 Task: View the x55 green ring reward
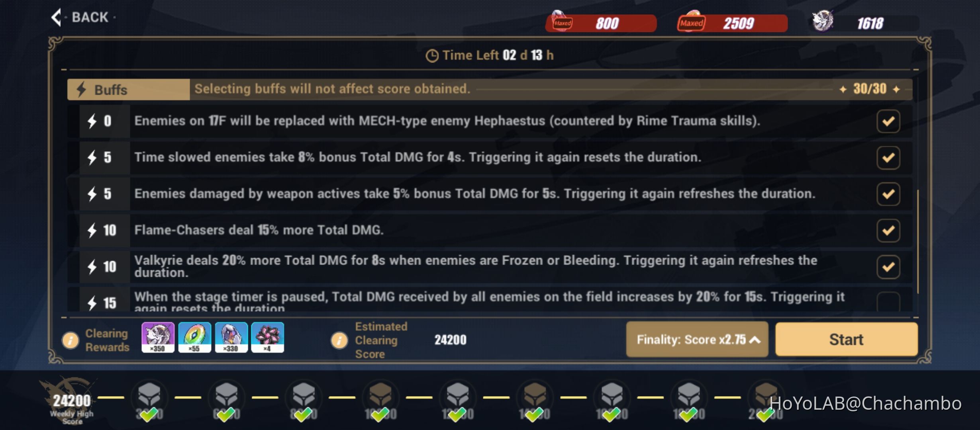194,338
